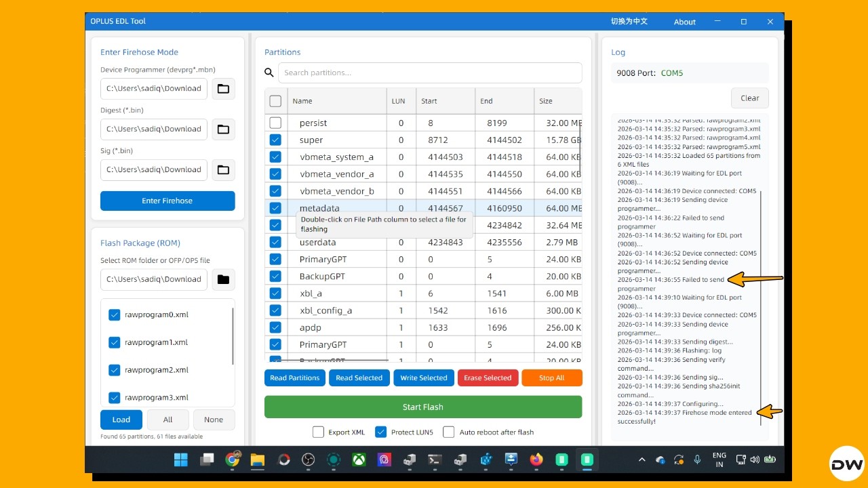The image size is (868, 488).
Task: Open Firefox from taskbar
Action: coord(536,460)
